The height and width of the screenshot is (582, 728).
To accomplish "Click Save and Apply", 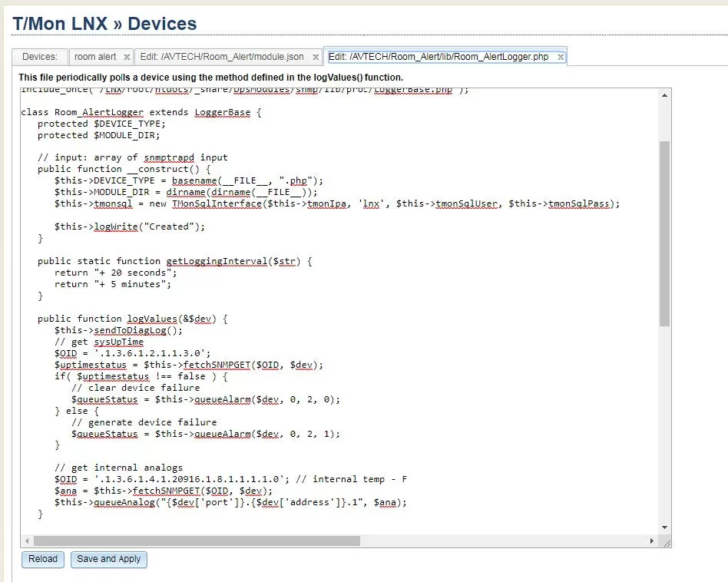I will coord(108,559).
